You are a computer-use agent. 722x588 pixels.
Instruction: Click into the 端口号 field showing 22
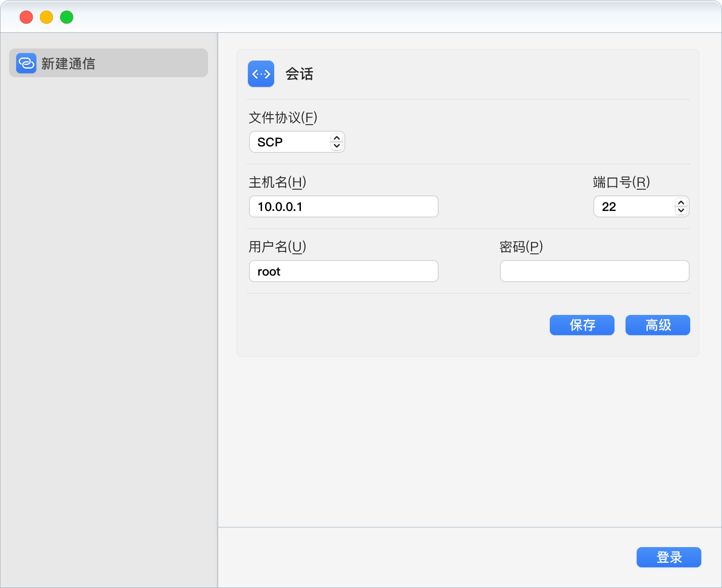[634, 206]
